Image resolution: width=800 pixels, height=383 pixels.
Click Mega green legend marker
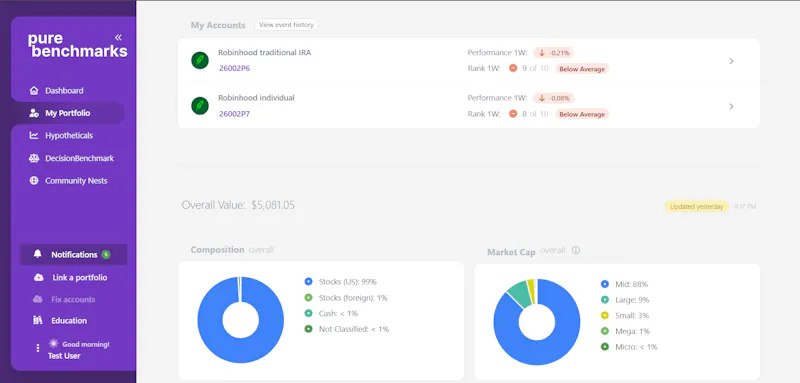(605, 331)
